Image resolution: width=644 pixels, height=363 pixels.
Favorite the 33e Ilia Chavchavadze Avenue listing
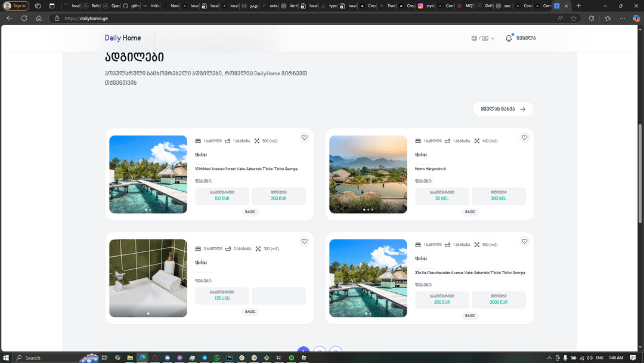pos(525,241)
